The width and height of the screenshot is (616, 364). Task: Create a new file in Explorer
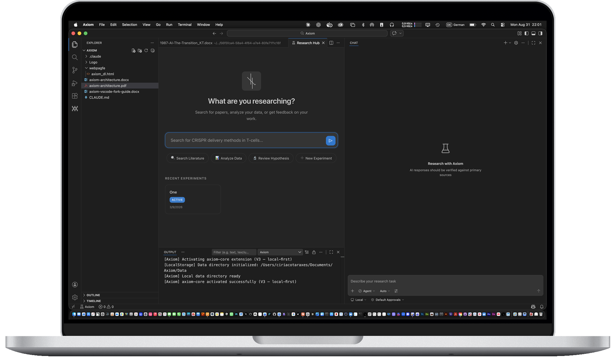click(x=133, y=51)
